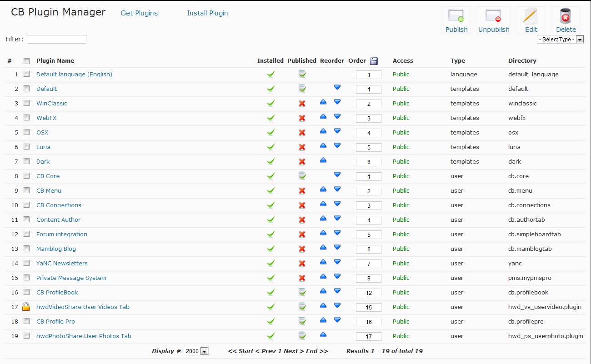The width and height of the screenshot is (591, 364).
Task: Open the Select Type dropdown
Action: click(x=560, y=40)
